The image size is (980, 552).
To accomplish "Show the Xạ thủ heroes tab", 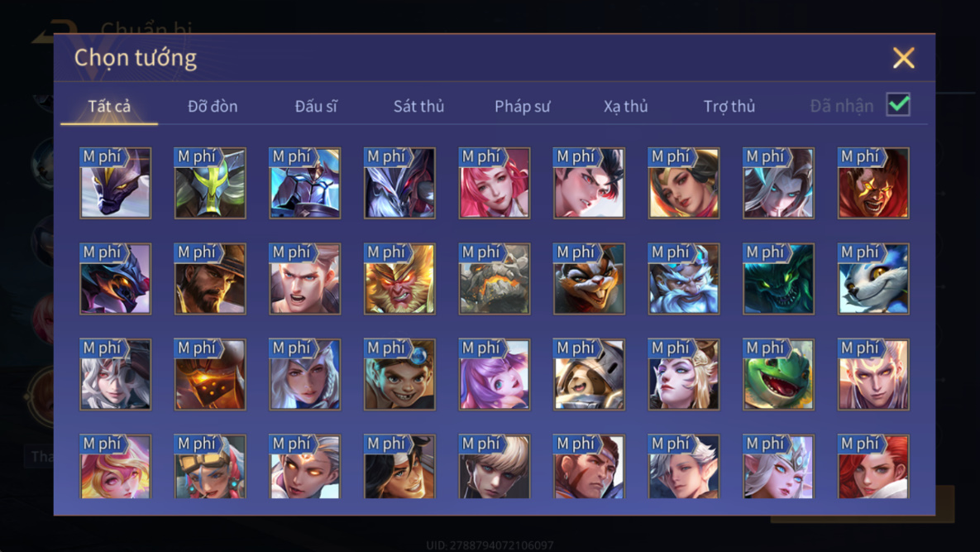I will click(625, 106).
